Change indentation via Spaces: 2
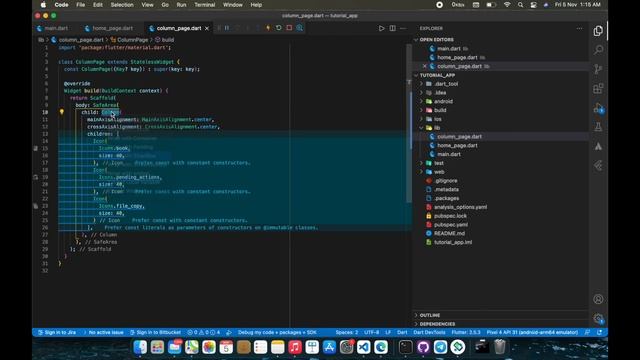Screen dimensions: 640x360 [347, 332]
